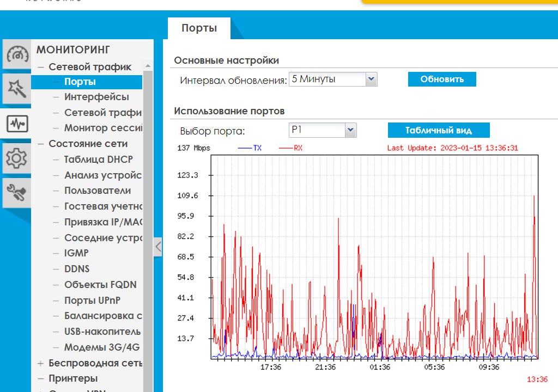
Task: Open Таблица DHCP in the sidebar
Action: click(x=98, y=160)
